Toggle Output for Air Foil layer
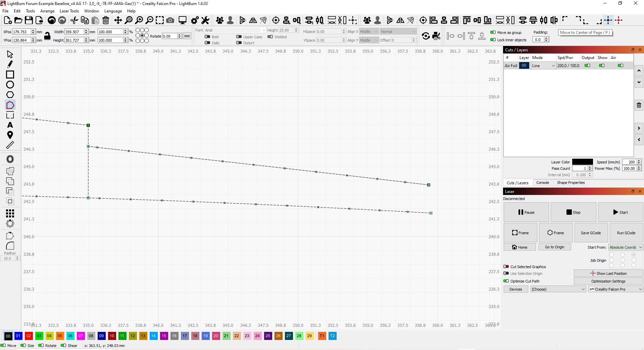 587,66
